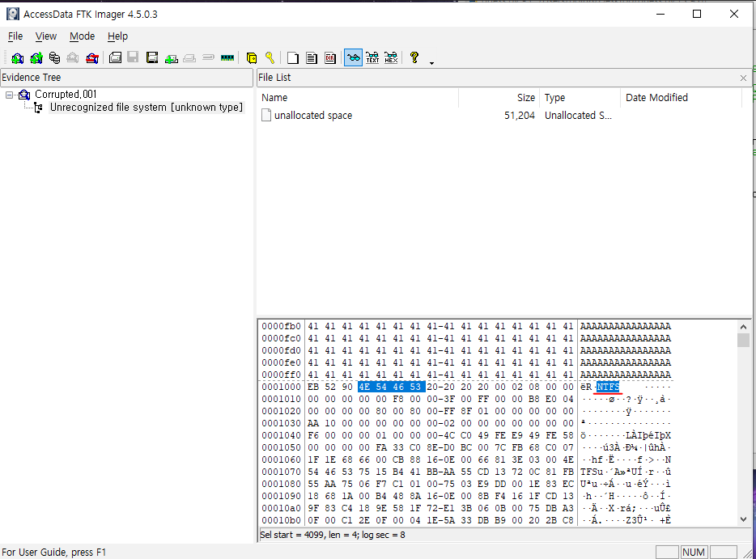Click the Capture Memory chip icon
The height and width of the screenshot is (559, 756).
(227, 57)
